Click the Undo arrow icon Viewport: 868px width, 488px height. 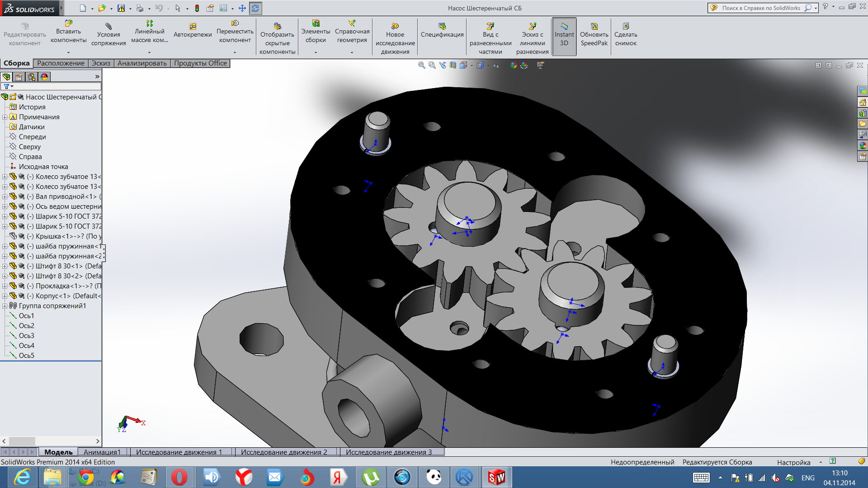point(159,8)
